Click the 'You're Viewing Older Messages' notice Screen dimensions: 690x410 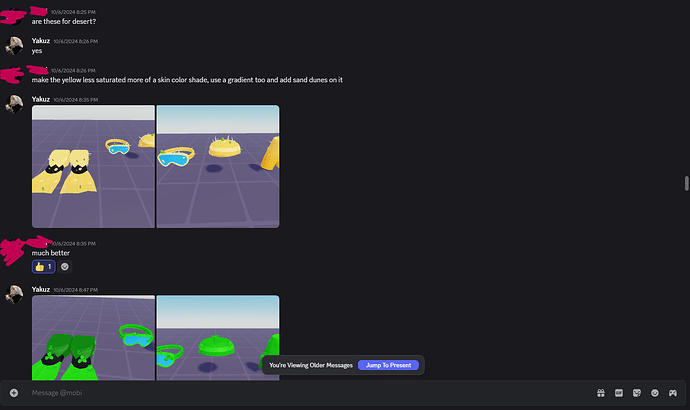point(311,365)
